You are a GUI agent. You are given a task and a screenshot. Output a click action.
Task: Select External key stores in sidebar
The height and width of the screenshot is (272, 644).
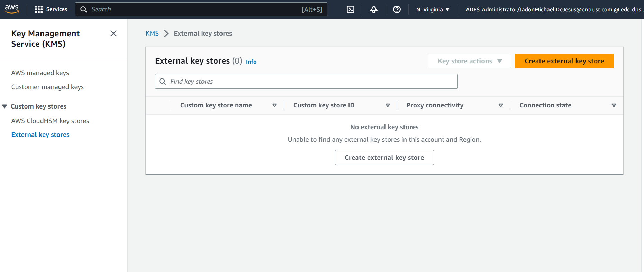coord(40,135)
